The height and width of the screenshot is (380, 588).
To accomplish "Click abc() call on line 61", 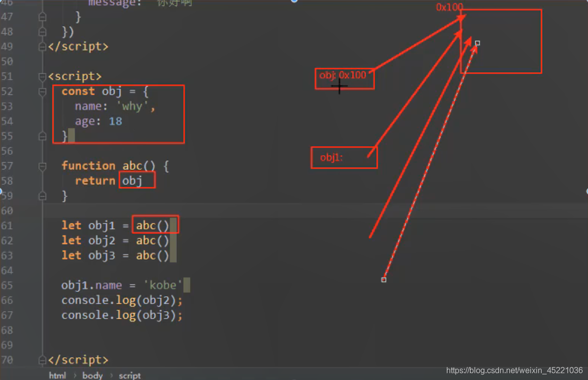I will click(152, 226).
